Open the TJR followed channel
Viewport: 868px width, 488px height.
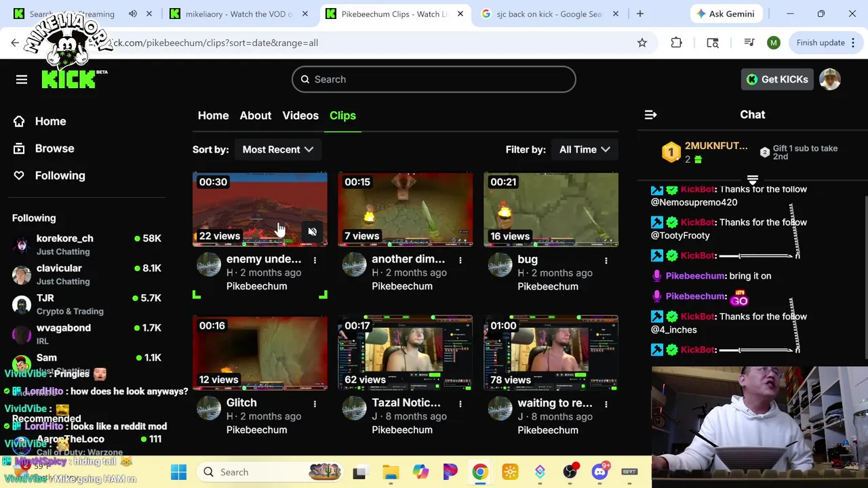click(x=87, y=304)
